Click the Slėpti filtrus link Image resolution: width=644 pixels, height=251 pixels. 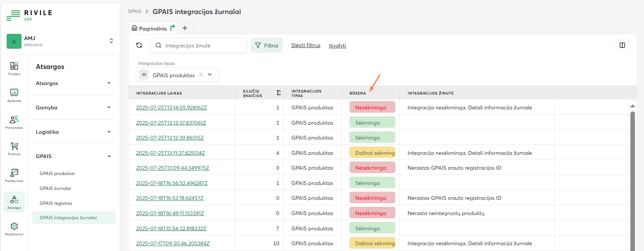click(x=306, y=45)
